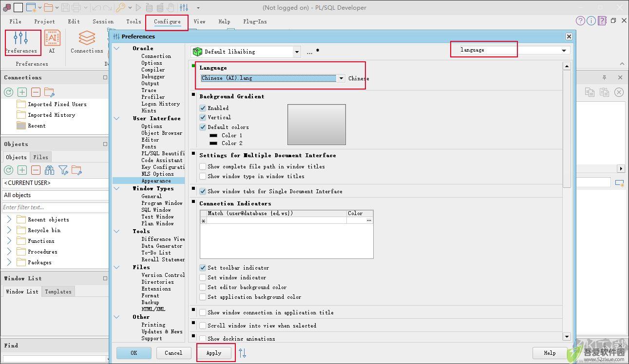Image resolution: width=629 pixels, height=364 pixels.
Task: Expand the Recent objects folder
Action: [9, 219]
